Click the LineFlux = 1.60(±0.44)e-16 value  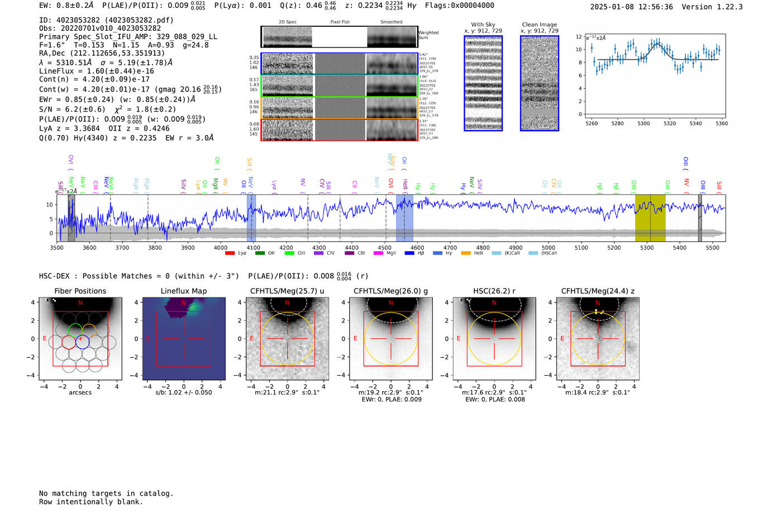tap(97, 71)
